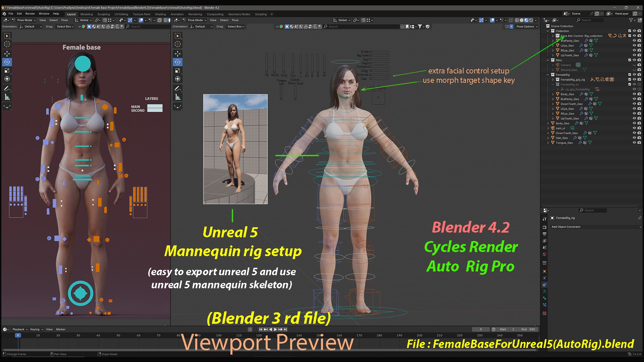Create a new scene using Scene icon button
This screenshot has width=644, height=362.
pyautogui.click(x=597, y=14)
